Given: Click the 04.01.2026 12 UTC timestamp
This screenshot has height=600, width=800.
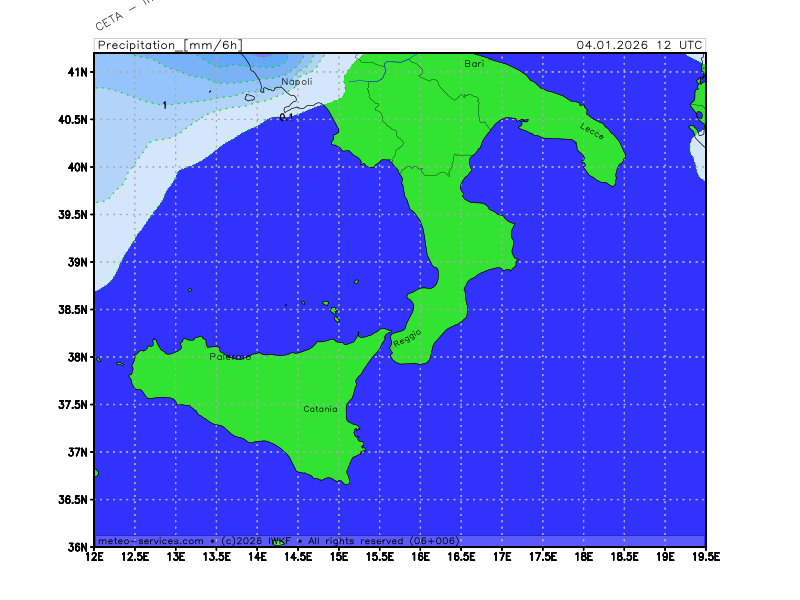Looking at the screenshot, I should pos(639,45).
